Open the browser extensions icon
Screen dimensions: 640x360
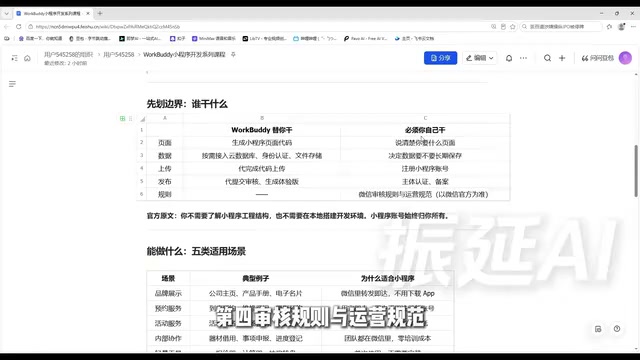click(609, 27)
